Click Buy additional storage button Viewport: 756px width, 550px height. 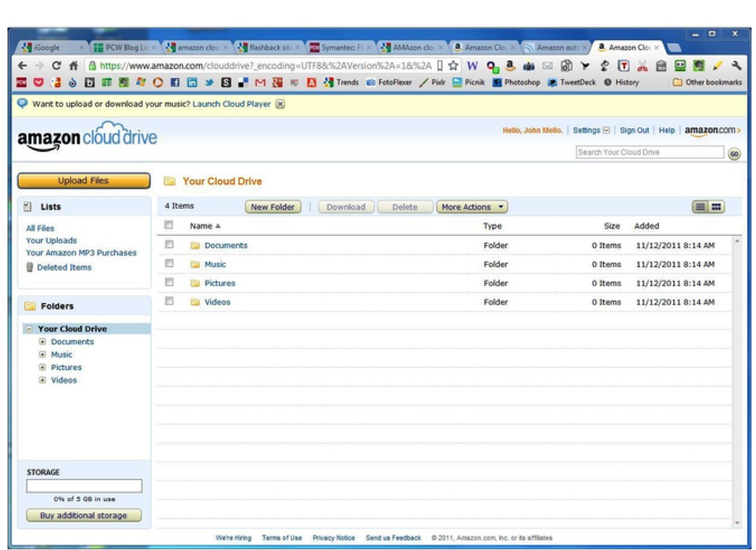(x=84, y=515)
